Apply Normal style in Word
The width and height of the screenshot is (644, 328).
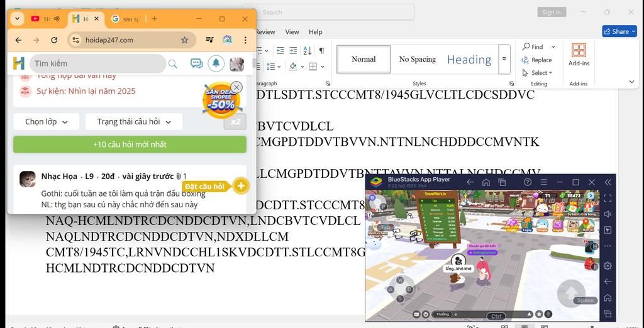(x=364, y=59)
